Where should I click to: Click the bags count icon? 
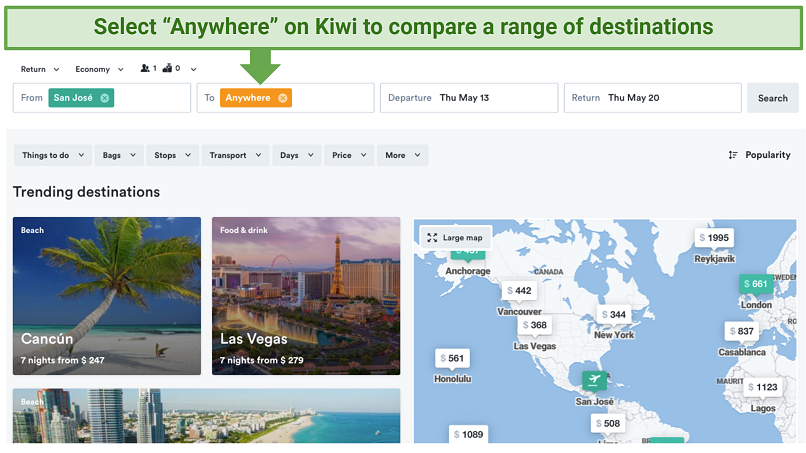click(x=167, y=68)
